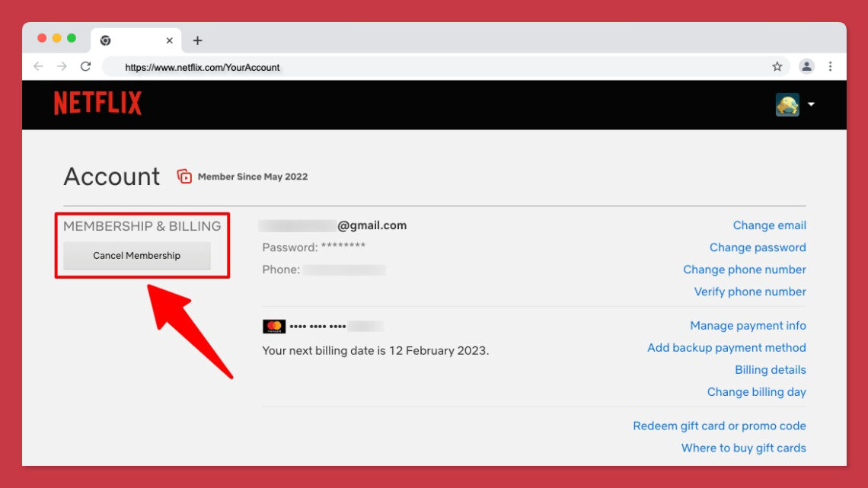
Task: Open a new tab with the plus button
Action: tap(197, 40)
